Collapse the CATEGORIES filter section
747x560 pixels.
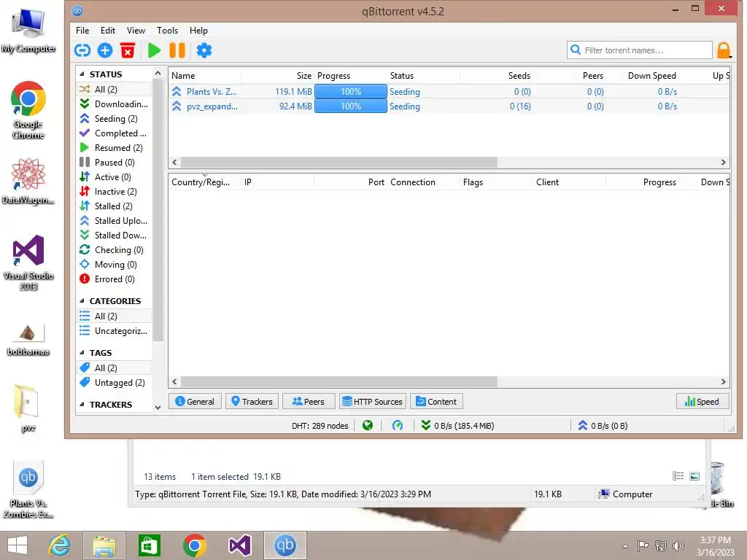(82, 301)
